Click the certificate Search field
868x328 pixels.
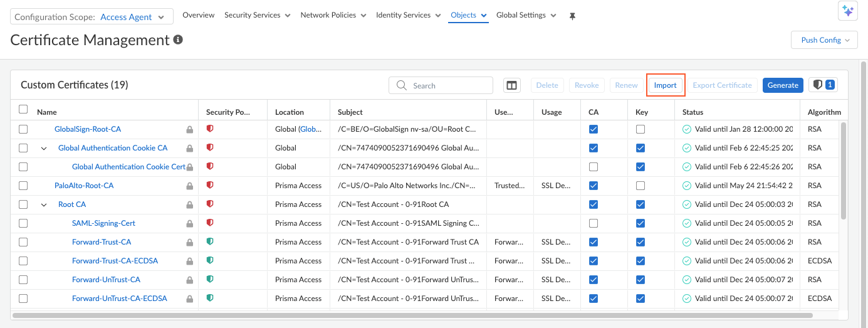coord(441,85)
